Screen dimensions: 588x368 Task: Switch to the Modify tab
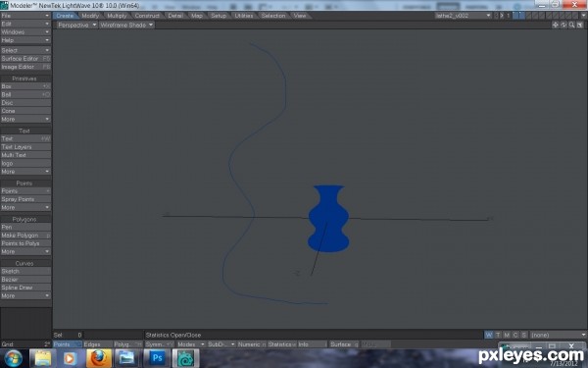click(90, 16)
